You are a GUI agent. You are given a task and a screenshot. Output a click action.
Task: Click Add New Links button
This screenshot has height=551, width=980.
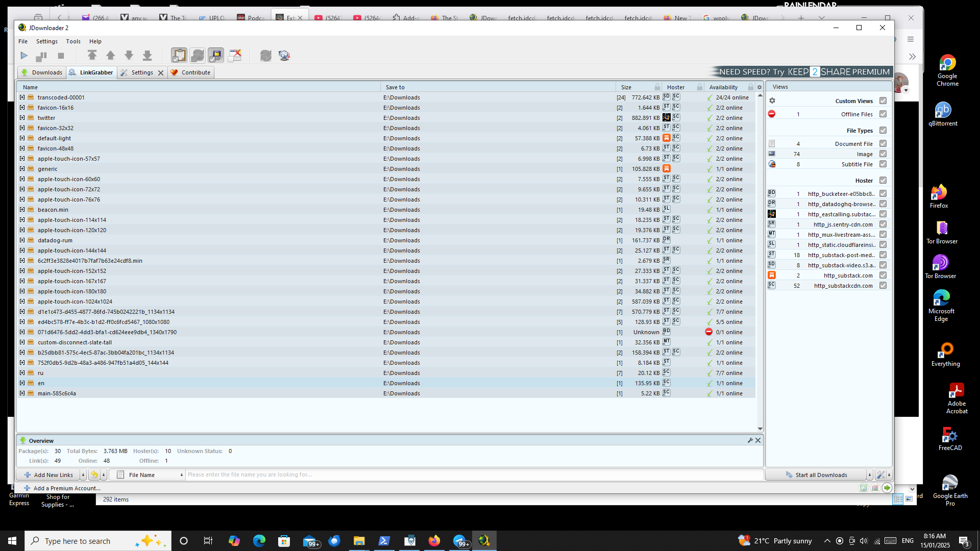pyautogui.click(x=48, y=475)
